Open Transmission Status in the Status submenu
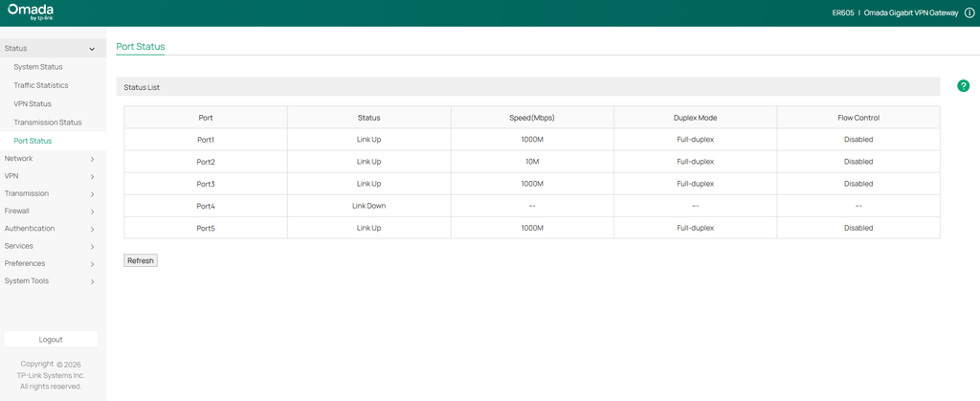Image resolution: width=980 pixels, height=401 pixels. pos(48,123)
